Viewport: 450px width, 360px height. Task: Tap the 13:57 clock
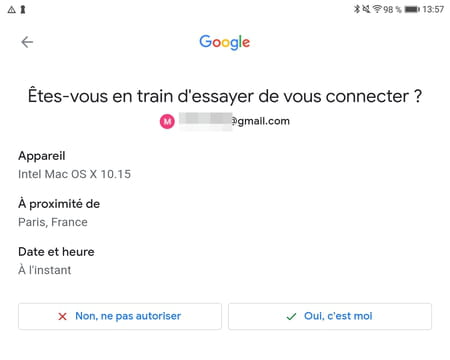[433, 9]
